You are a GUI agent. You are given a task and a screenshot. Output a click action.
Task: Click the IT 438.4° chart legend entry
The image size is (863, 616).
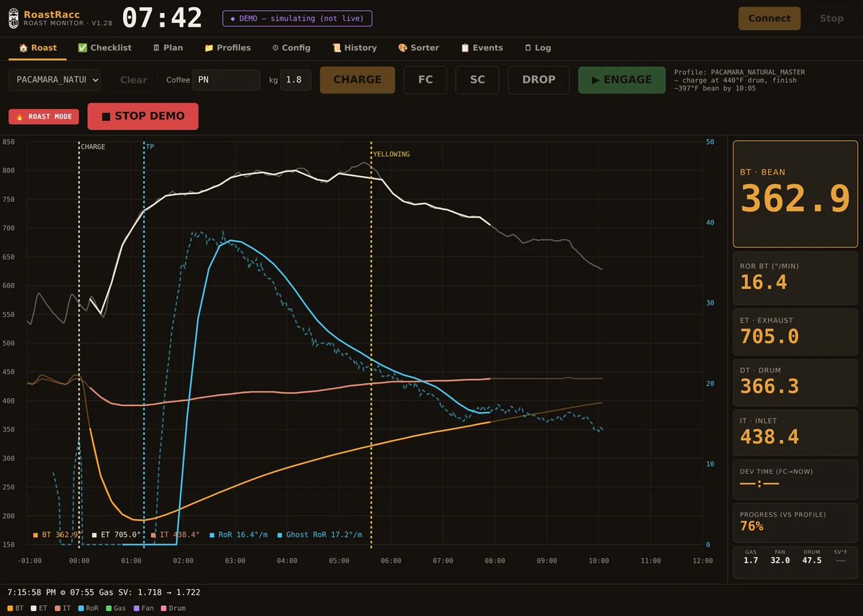click(177, 535)
